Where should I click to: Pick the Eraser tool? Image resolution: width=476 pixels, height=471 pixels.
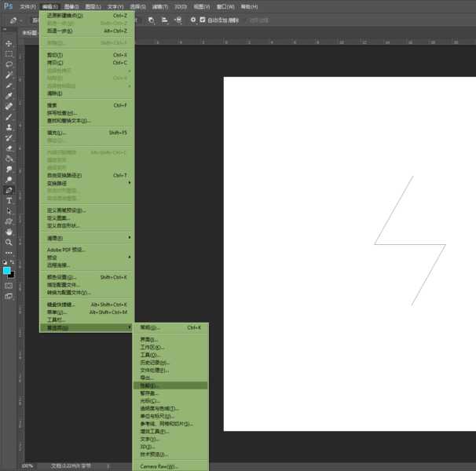[x=9, y=148]
